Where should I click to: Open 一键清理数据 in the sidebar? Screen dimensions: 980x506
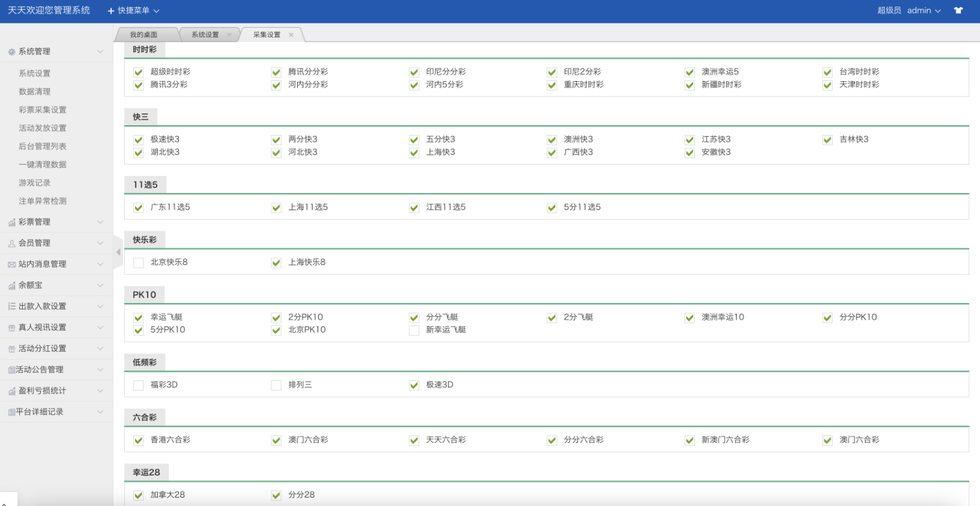(42, 164)
